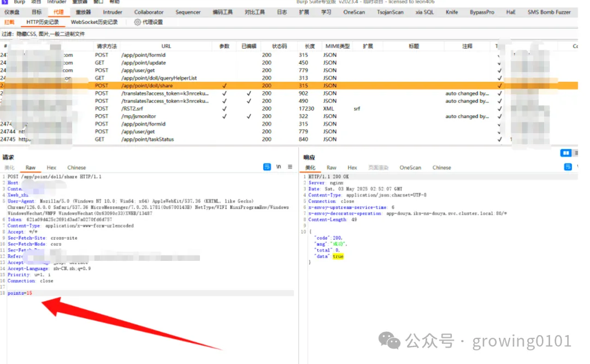Open the 对比工具 tab
Screen dimensions: 590x364
[x=255, y=12]
